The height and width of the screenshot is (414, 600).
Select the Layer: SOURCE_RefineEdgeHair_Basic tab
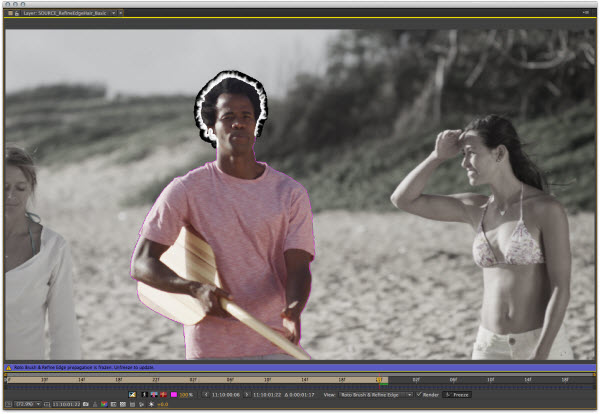(x=64, y=13)
